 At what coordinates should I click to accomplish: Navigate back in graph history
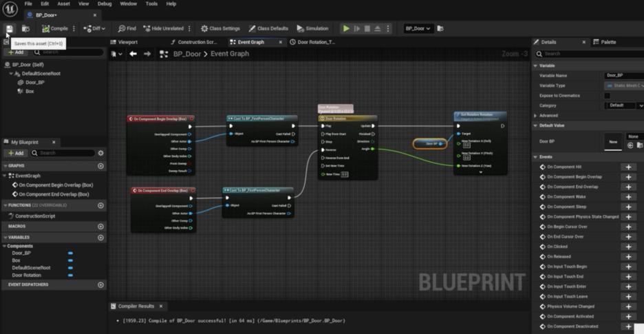tap(133, 54)
